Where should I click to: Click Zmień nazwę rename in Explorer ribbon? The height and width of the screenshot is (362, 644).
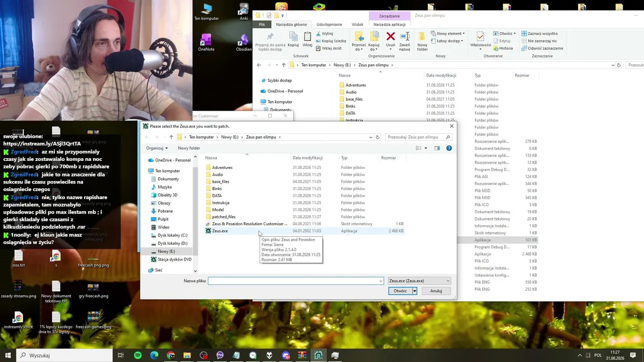[x=405, y=41]
